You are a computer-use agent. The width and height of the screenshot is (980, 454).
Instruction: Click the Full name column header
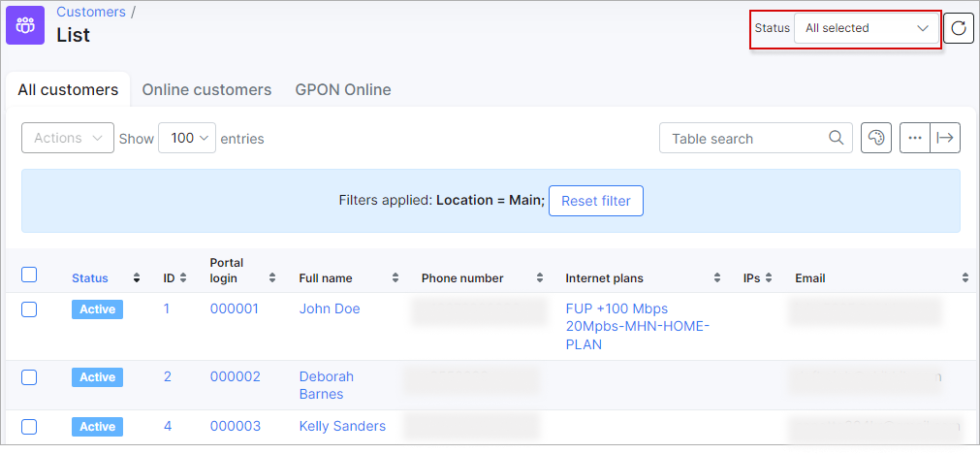(326, 278)
